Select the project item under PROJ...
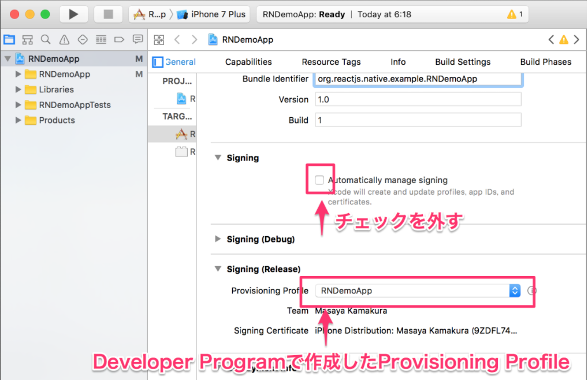 tap(186, 99)
